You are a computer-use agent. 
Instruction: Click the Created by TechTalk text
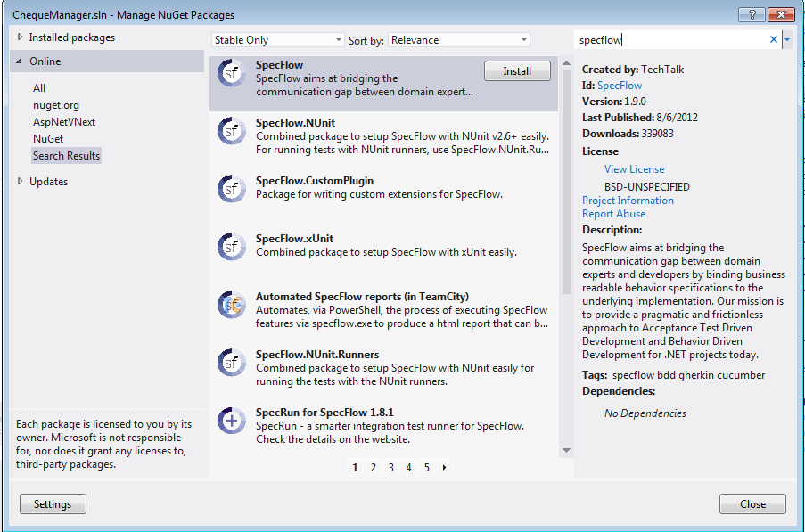(x=633, y=70)
